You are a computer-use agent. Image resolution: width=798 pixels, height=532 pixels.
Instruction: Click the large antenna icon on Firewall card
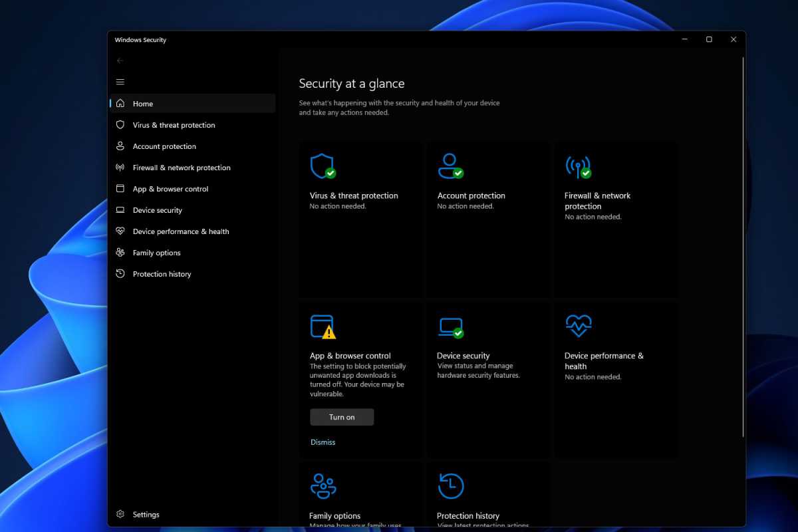[x=578, y=166]
